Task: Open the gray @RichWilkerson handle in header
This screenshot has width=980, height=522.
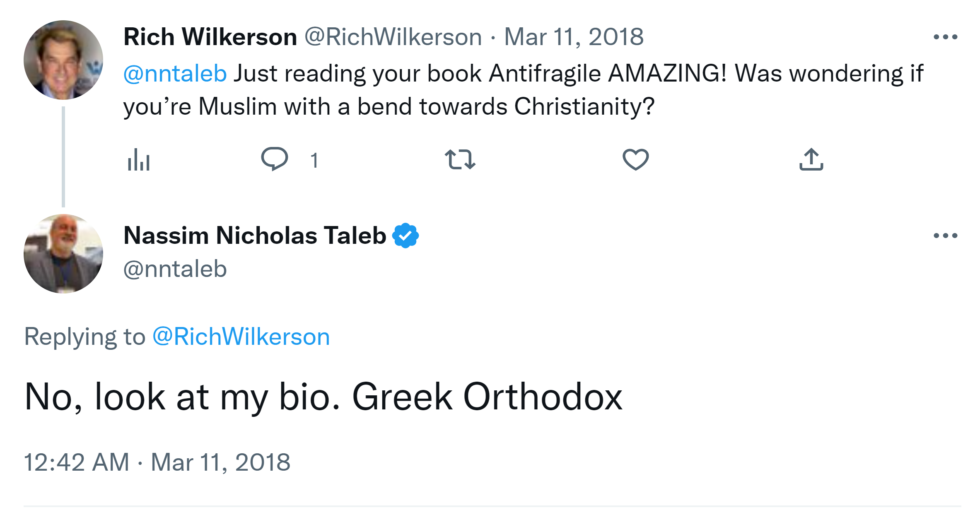Action: 393,37
